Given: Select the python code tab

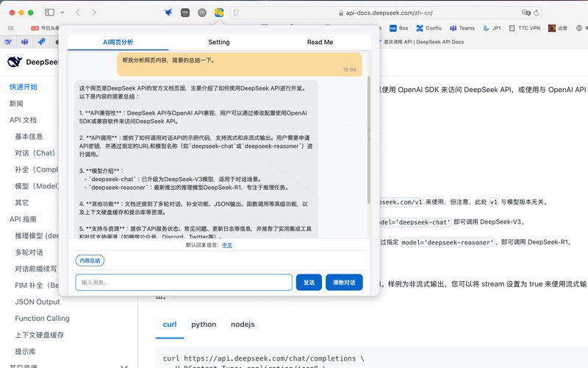Looking at the screenshot, I should click(x=204, y=324).
